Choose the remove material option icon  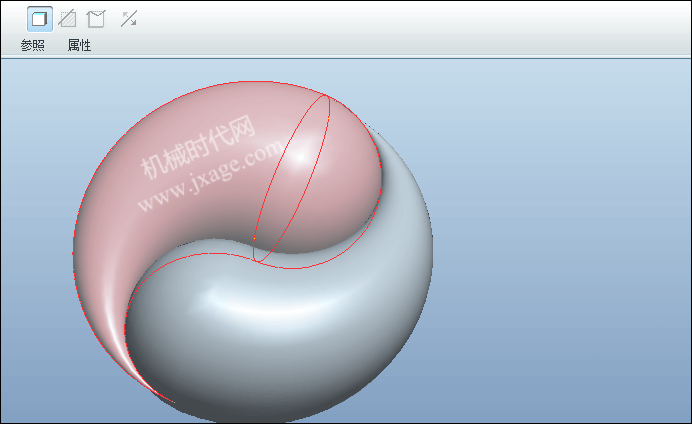click(67, 19)
